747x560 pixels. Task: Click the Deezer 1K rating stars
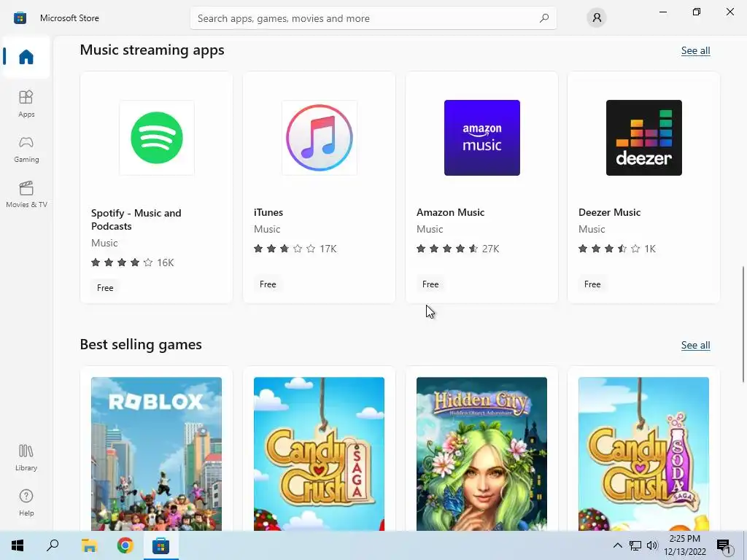tap(609, 249)
